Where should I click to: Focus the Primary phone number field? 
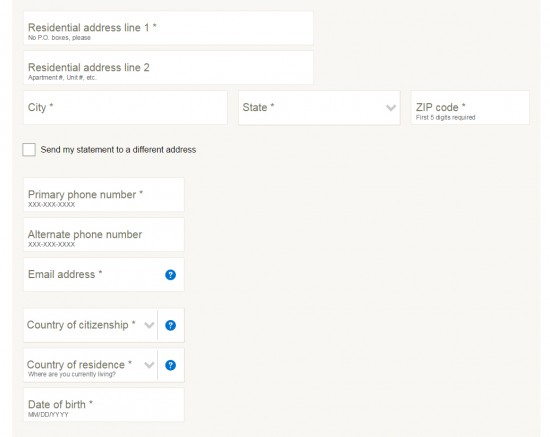point(104,195)
